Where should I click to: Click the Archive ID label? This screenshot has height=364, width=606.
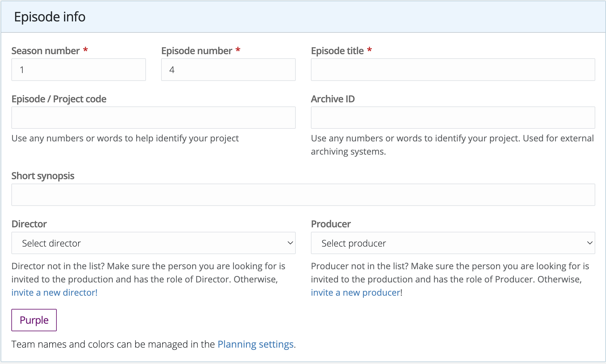(x=333, y=99)
